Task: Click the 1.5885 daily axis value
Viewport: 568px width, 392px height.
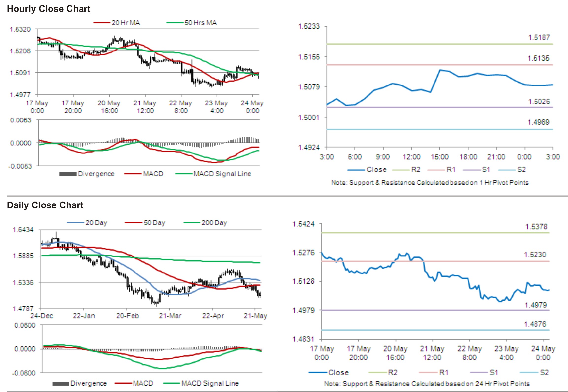Action: point(23,256)
